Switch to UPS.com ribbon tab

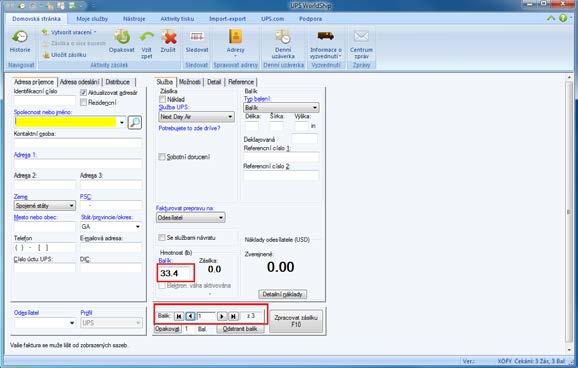pos(272,18)
